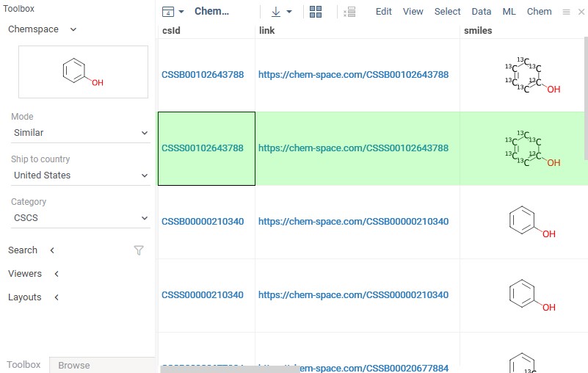
Task: Click the Toolbox panel header label
Action: click(19, 8)
